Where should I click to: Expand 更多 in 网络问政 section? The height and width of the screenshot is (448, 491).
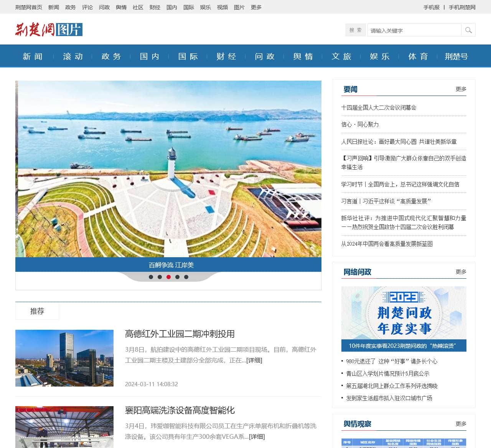(461, 272)
